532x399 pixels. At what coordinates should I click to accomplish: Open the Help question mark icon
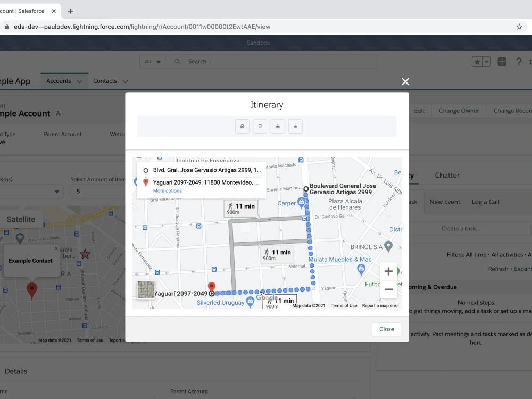point(518,62)
